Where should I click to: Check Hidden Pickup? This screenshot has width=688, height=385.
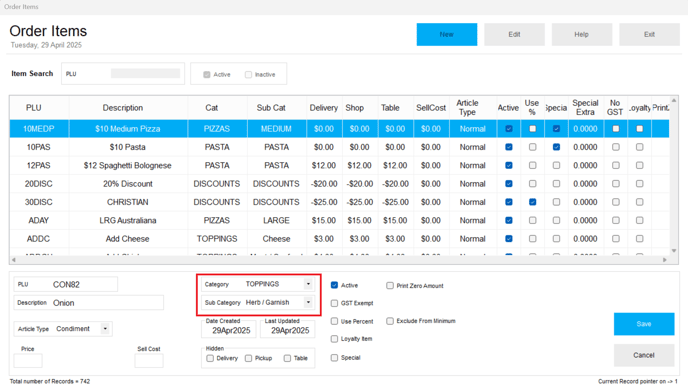click(x=248, y=358)
